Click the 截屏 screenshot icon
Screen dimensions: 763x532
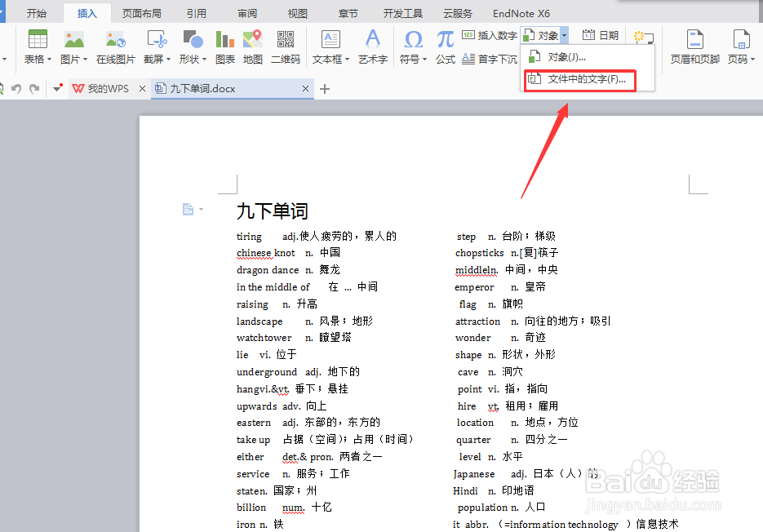click(157, 39)
